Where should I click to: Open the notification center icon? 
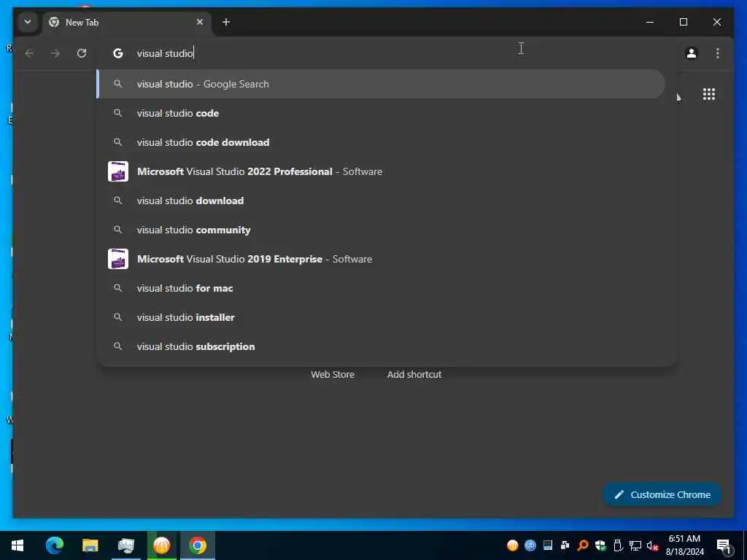[x=724, y=546]
